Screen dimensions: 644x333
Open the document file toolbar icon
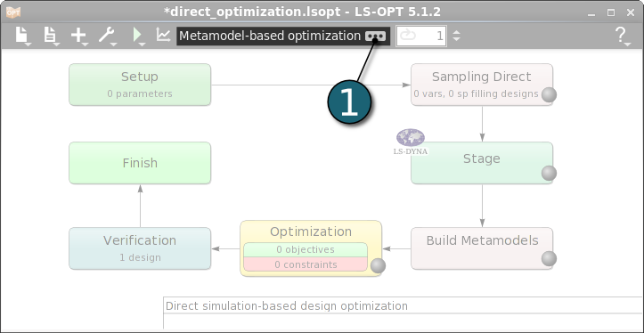point(50,36)
